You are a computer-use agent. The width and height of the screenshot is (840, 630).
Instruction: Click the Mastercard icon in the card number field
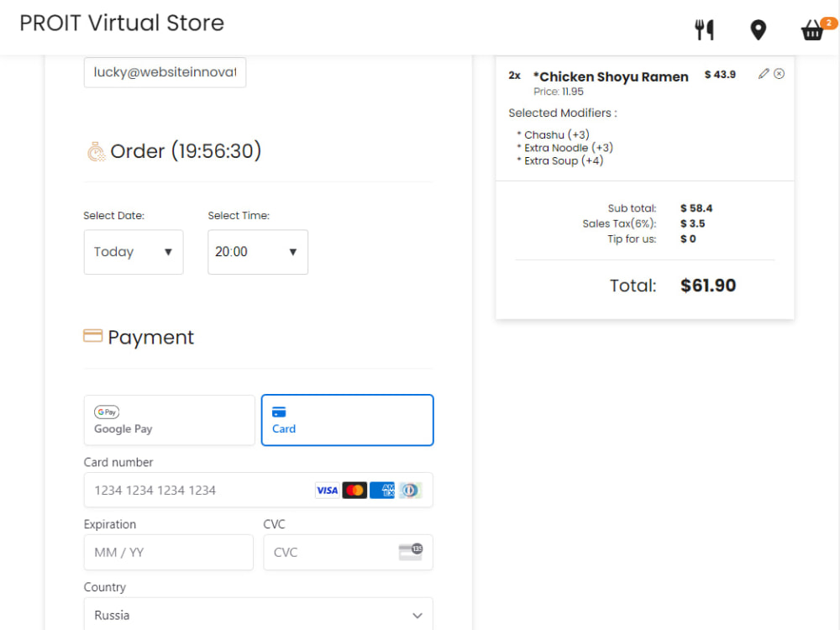pos(354,490)
